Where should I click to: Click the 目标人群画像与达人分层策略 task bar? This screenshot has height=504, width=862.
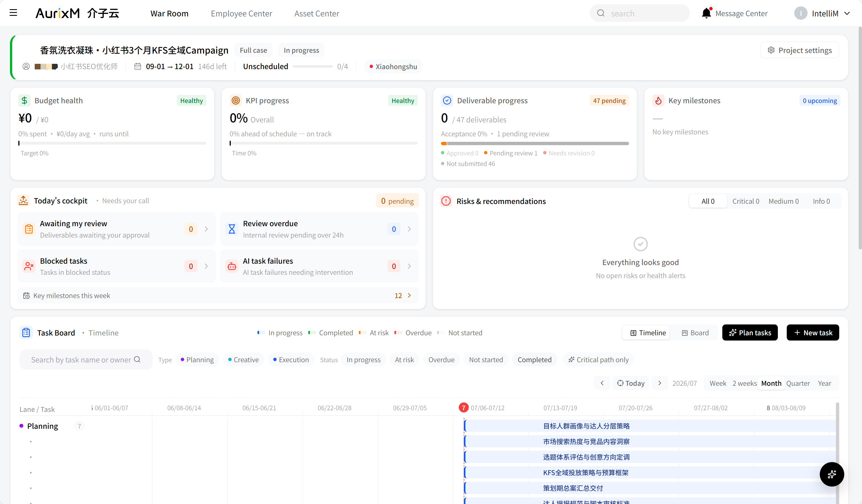point(650,426)
